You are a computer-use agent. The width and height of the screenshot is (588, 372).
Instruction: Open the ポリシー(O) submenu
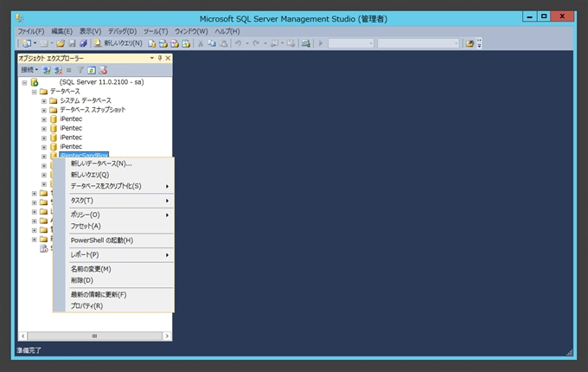click(113, 215)
